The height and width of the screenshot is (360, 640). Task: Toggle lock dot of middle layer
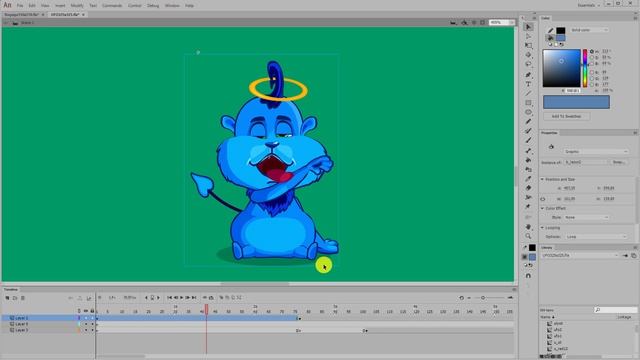[x=92, y=324]
